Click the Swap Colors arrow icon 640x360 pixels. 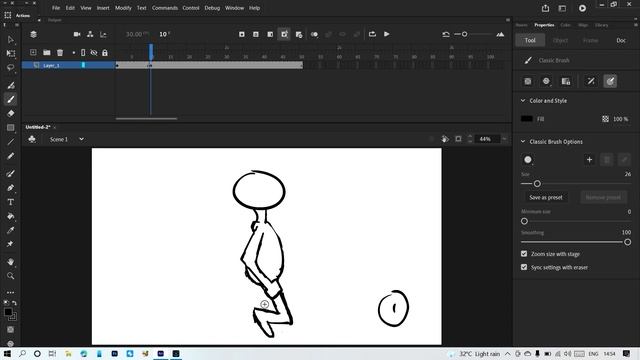coord(14,303)
